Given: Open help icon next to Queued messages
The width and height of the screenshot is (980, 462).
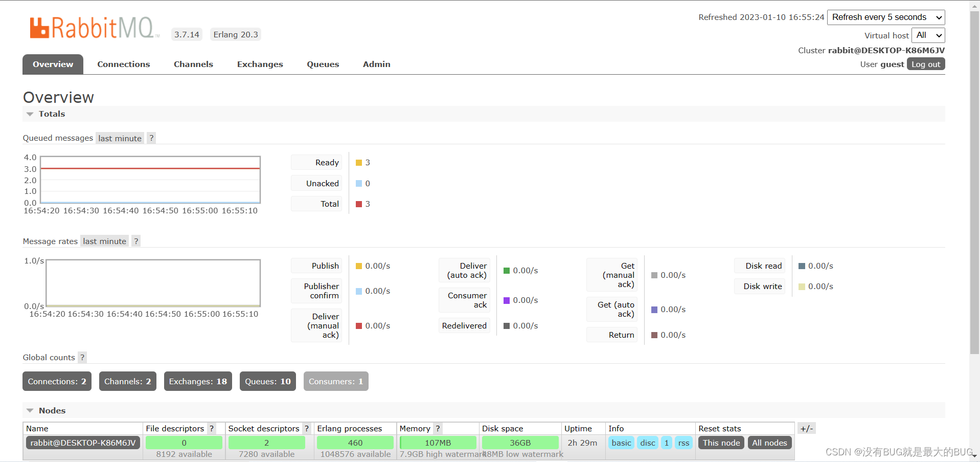Looking at the screenshot, I should [151, 138].
